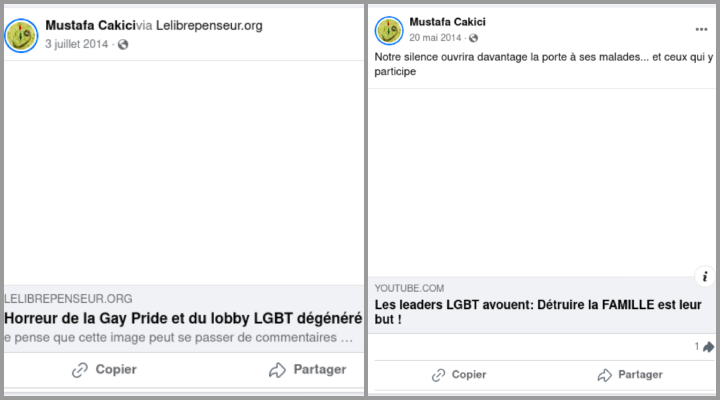This screenshot has height=400, width=720.
Task: Click Mustafa Cakici's avatar on the left post
Action: click(x=22, y=35)
